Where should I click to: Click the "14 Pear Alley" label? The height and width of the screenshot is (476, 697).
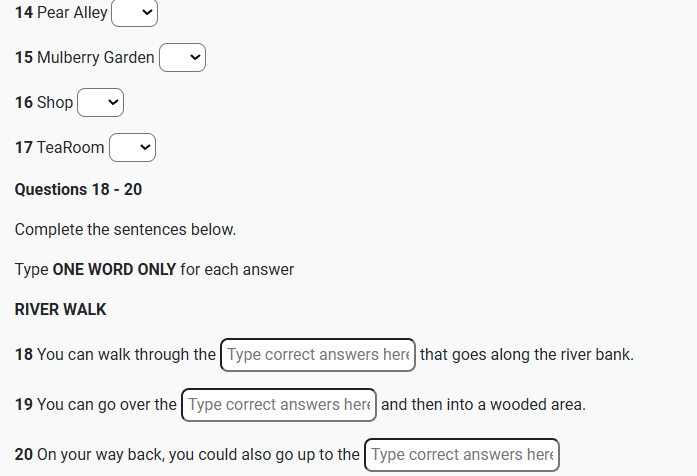[62, 13]
